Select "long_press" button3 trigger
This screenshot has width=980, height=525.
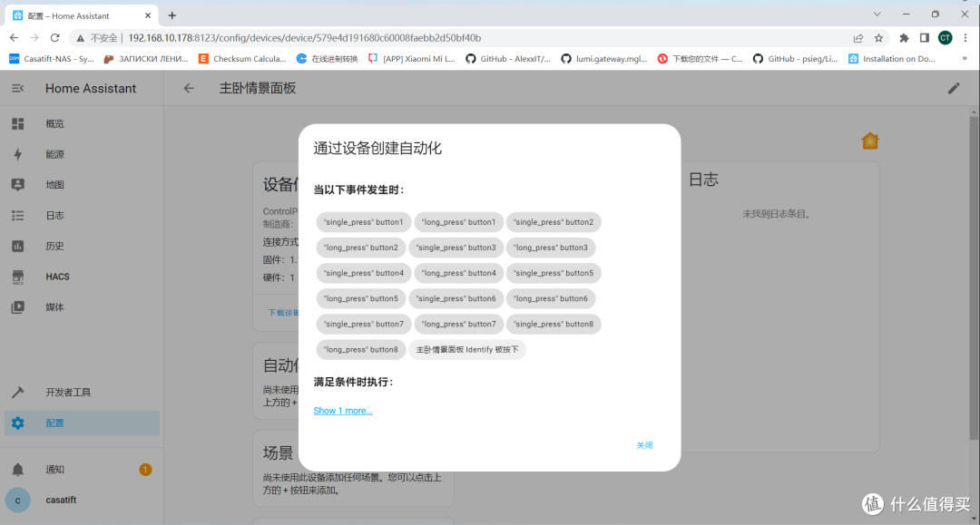[551, 248]
